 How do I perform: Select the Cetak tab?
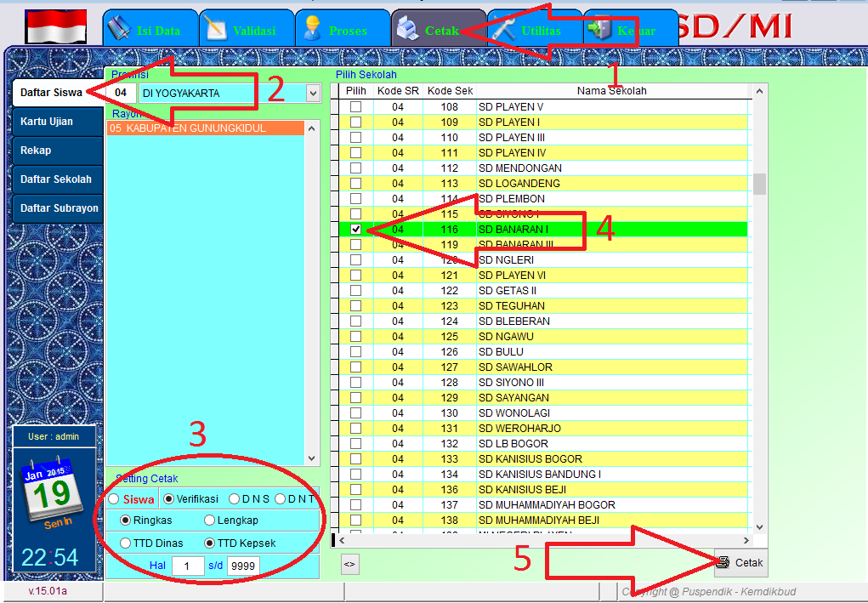439,30
